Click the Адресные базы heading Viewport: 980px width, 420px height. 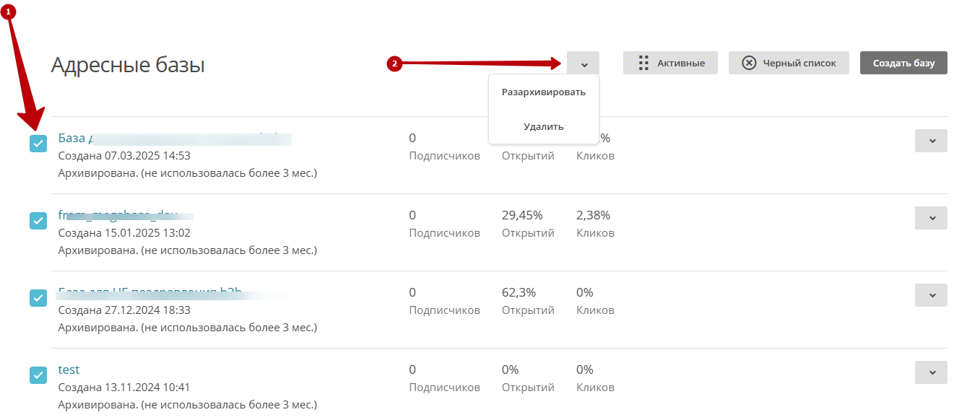point(128,65)
